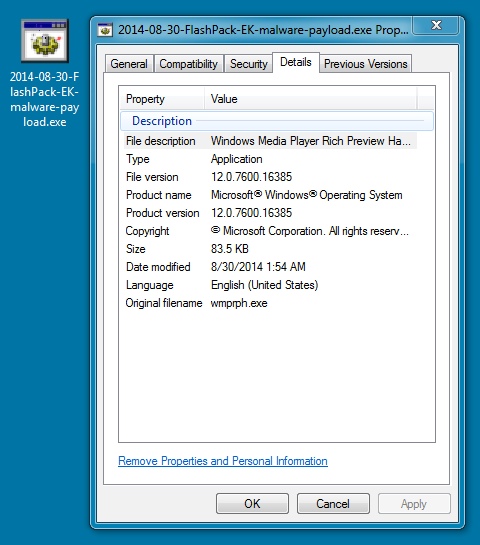Select the Original filename row

[x=270, y=303]
